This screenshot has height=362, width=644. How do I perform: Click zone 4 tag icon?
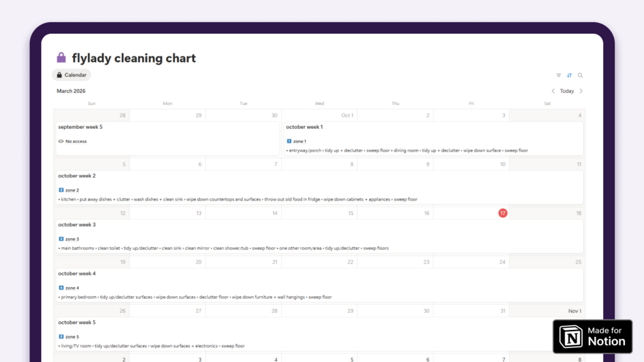(62, 288)
